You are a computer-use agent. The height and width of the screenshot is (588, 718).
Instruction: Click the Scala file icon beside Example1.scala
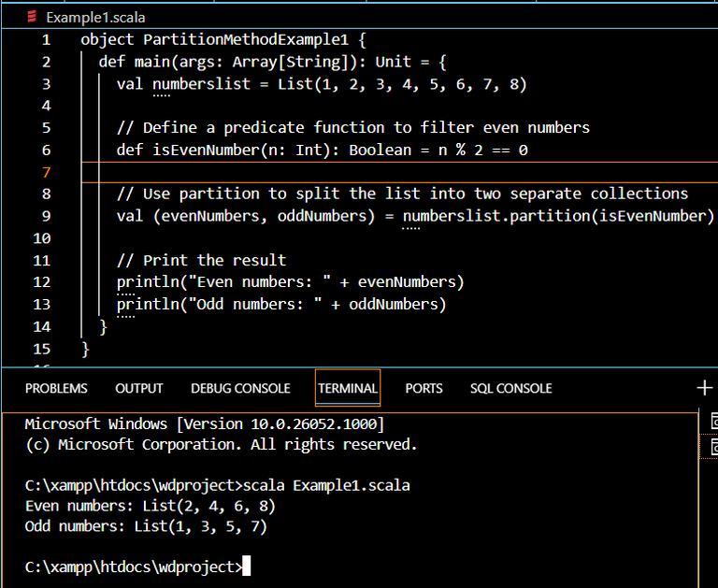point(33,18)
